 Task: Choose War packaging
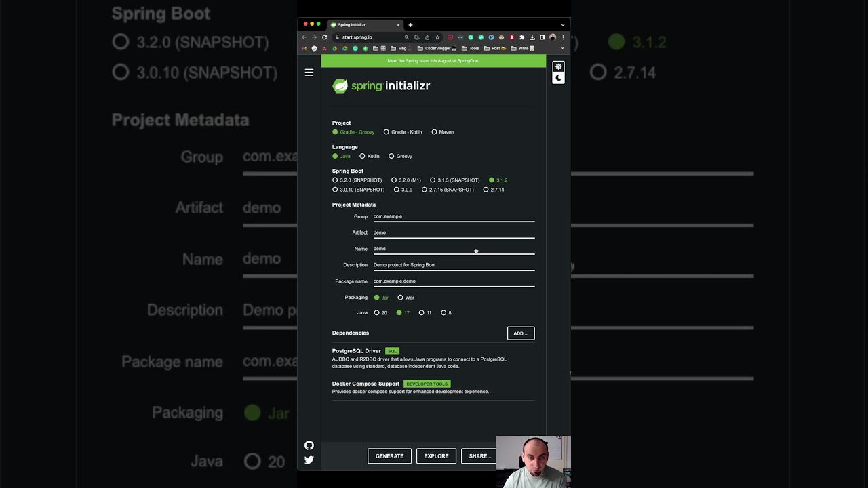[406, 298]
